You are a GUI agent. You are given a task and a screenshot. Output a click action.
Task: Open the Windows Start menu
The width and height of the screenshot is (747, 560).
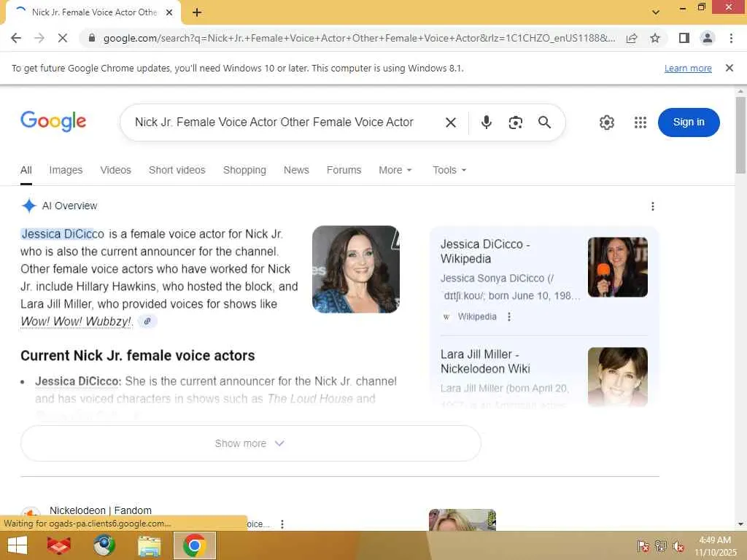tap(18, 545)
